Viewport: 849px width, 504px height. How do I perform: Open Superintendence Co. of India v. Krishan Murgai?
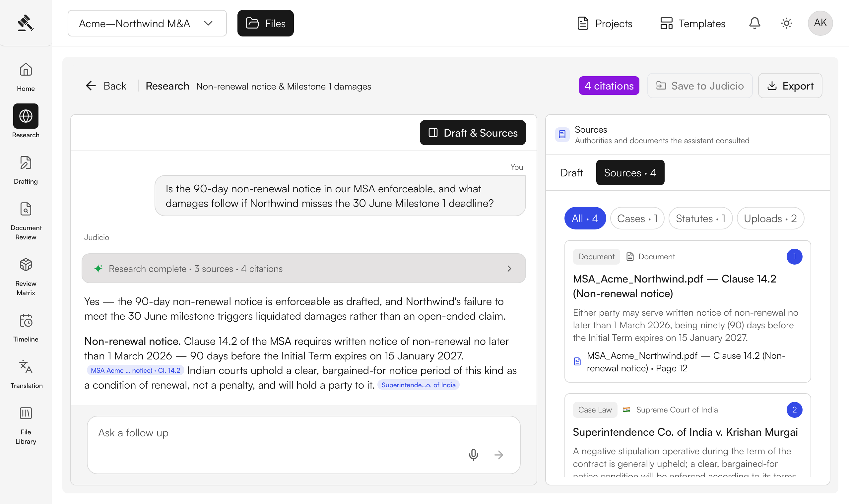[x=685, y=432]
